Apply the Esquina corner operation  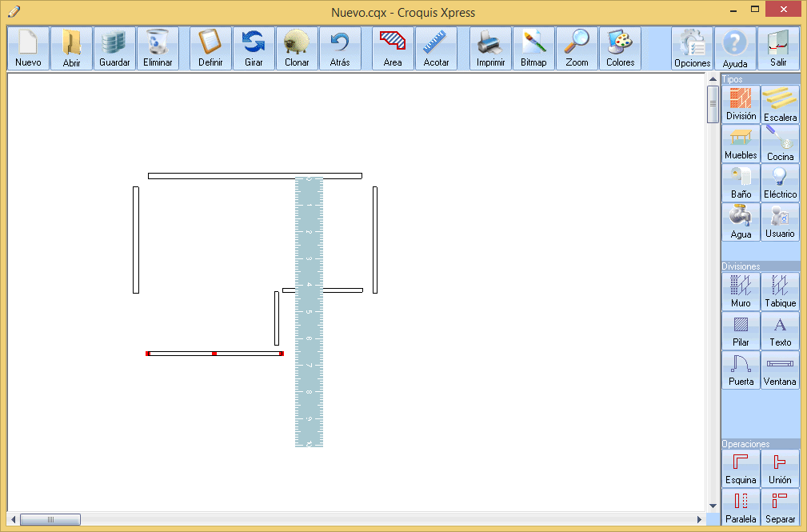click(x=741, y=468)
